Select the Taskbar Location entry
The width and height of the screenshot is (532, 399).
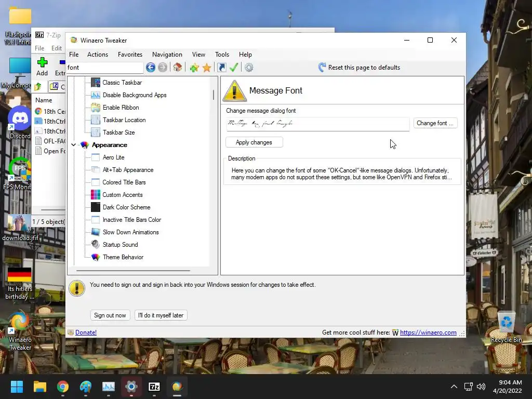point(124,120)
